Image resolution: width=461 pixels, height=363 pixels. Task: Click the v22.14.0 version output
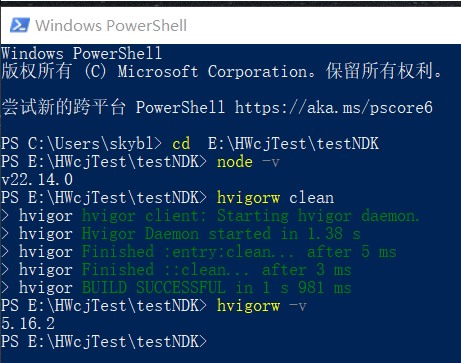point(37,180)
